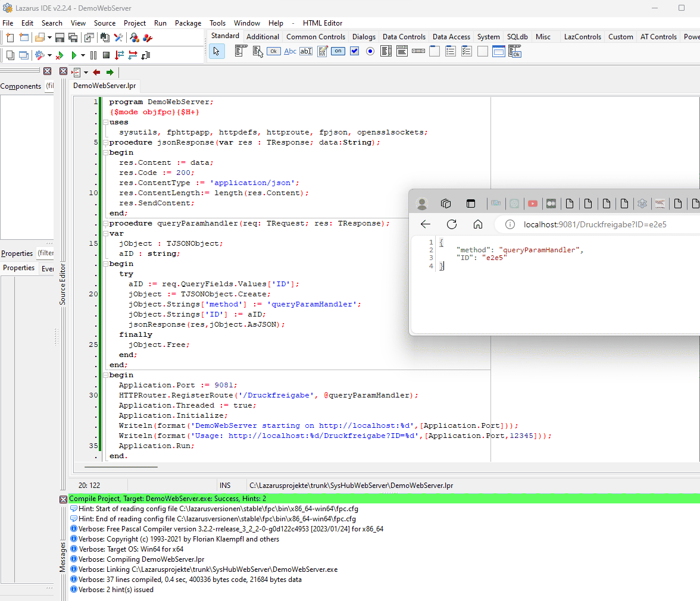
Task: Click the horizontal scrollbar below the code editor
Action: 120,467
